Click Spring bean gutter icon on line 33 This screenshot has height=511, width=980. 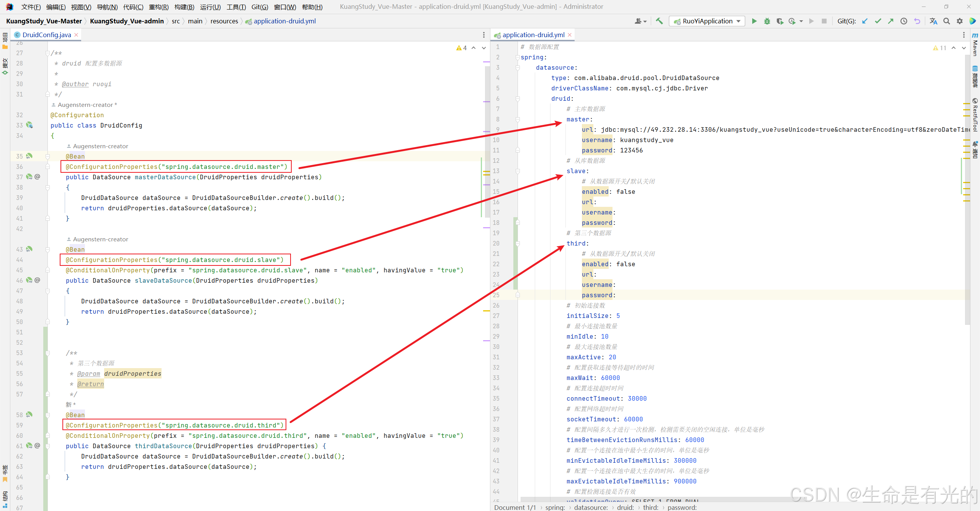29,125
